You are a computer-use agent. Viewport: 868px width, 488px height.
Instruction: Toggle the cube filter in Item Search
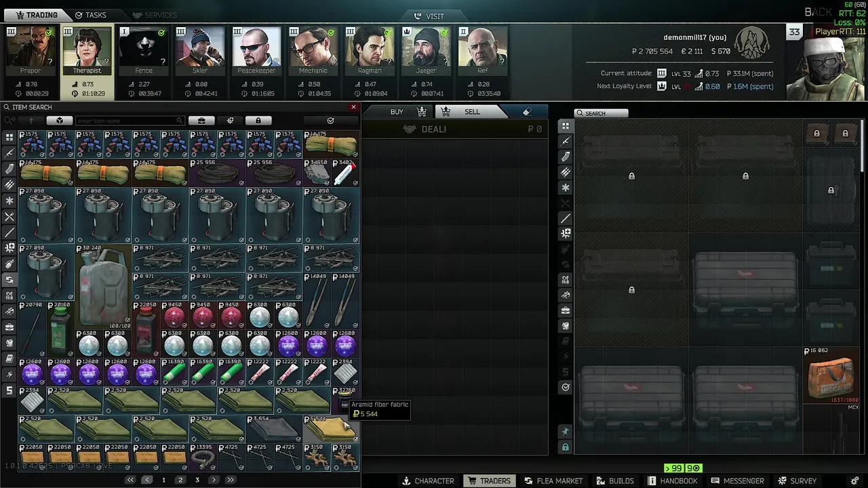(60, 121)
